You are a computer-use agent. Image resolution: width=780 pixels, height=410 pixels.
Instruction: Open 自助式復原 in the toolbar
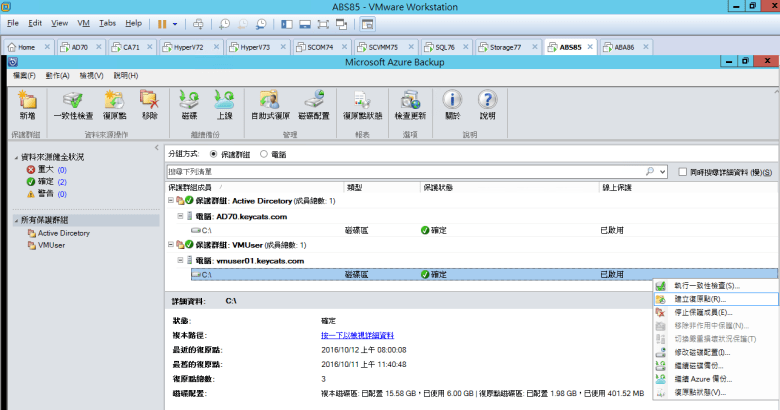pyautogui.click(x=271, y=104)
